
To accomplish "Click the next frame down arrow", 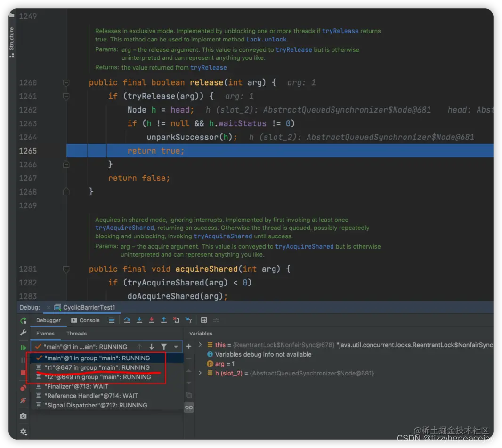I will [x=152, y=347].
